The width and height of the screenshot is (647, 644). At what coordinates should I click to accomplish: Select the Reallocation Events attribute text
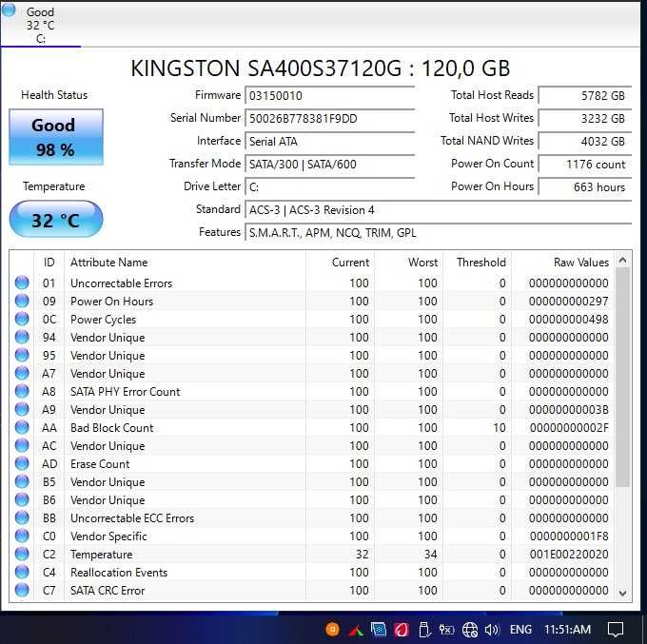coord(119,573)
